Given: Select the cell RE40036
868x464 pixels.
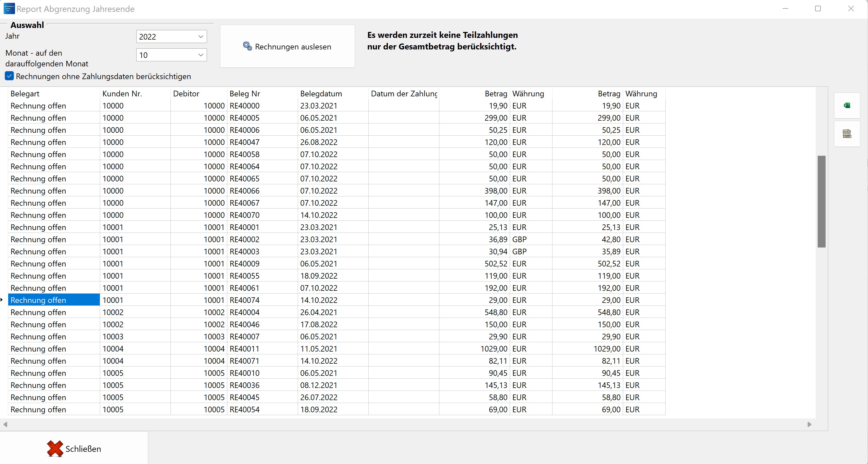Looking at the screenshot, I should (262, 385).
